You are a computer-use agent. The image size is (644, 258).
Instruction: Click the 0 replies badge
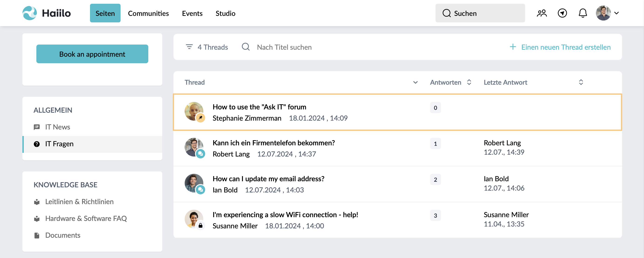pos(435,108)
